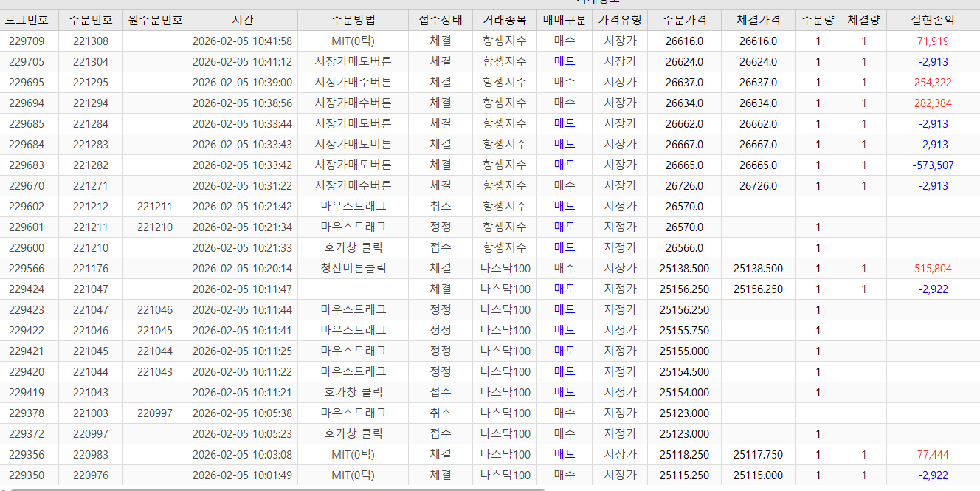Click 항셍지수 in log 229601 row

[x=505, y=227]
